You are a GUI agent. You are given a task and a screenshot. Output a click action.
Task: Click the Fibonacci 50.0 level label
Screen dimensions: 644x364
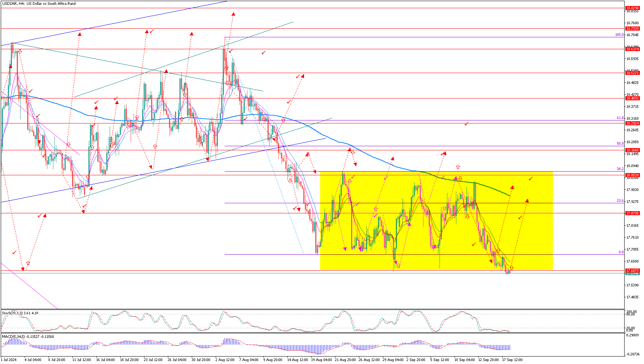(620, 144)
